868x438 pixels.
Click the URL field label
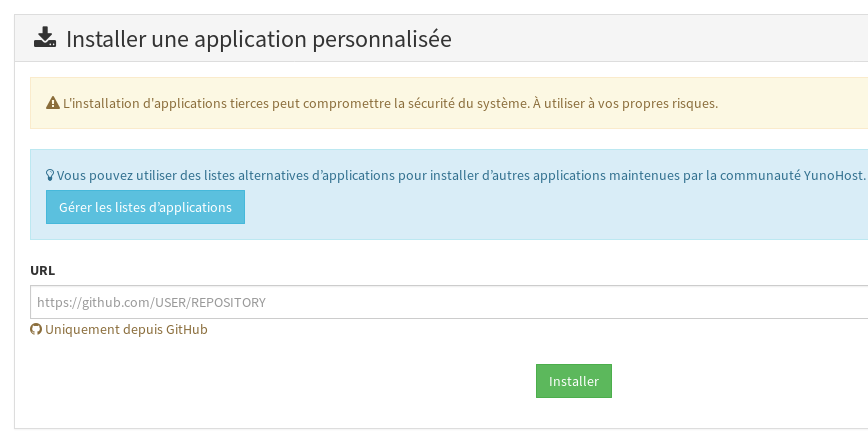coord(43,270)
